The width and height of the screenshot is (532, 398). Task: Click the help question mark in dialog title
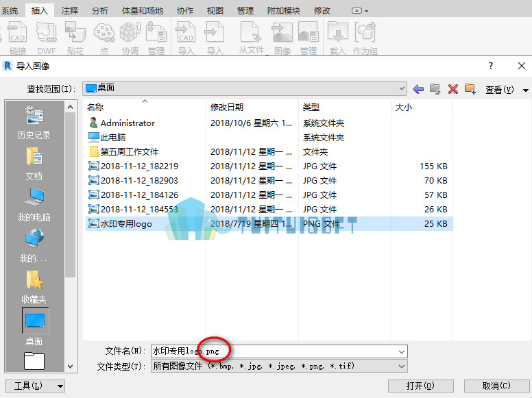(491, 66)
